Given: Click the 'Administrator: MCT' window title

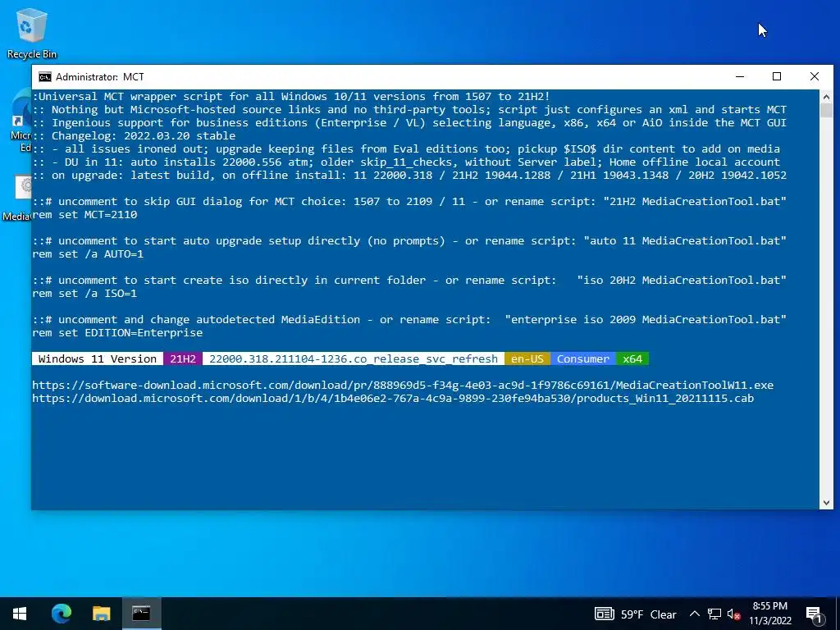Looking at the screenshot, I should 99,76.
